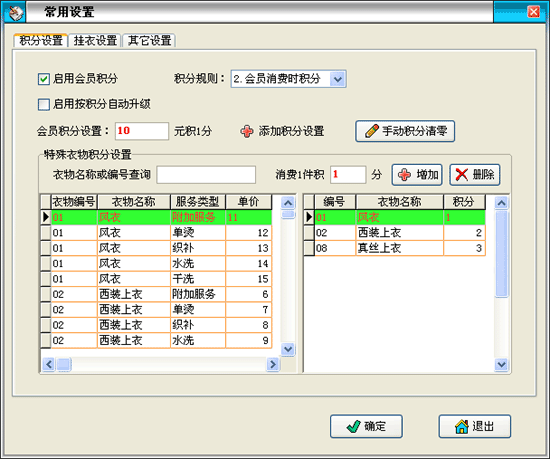Select the 真丝上衣 row in points table
The height and width of the screenshot is (459, 550).
click(x=400, y=248)
